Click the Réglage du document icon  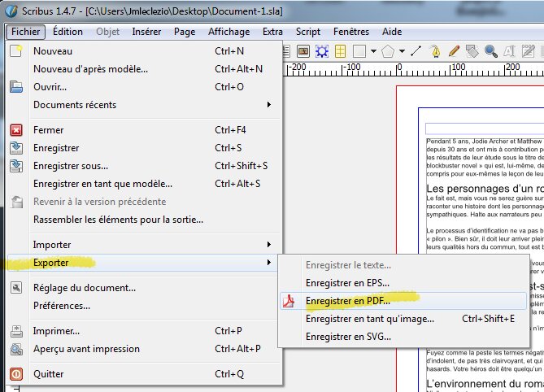[16, 288]
